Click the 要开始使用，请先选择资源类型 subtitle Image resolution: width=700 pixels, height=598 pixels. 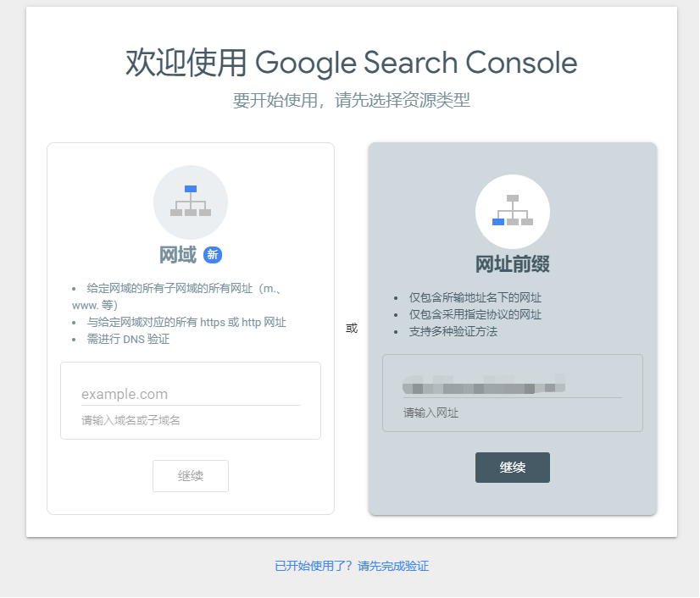pos(351,101)
